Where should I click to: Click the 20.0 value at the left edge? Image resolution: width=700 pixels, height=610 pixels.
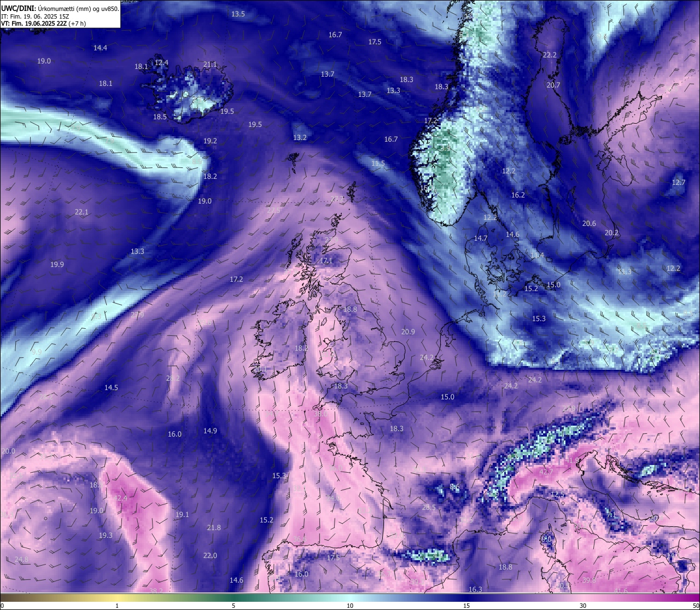tap(8, 451)
